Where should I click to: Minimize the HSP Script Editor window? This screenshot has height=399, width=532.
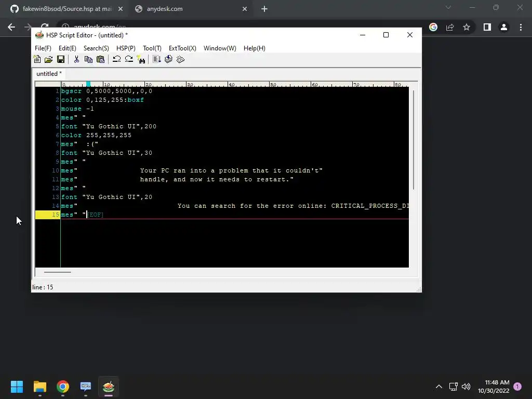pyautogui.click(x=362, y=35)
